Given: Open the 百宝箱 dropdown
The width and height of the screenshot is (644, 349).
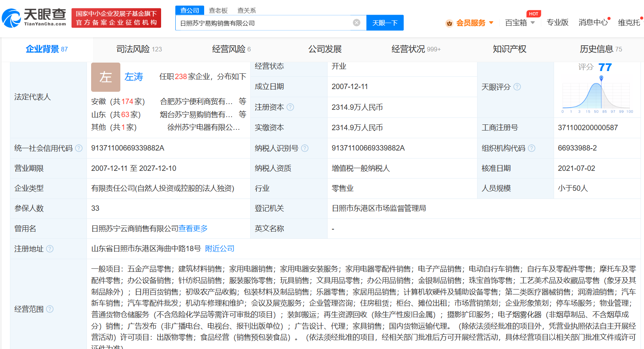Looking at the screenshot, I should pyautogui.click(x=520, y=23).
